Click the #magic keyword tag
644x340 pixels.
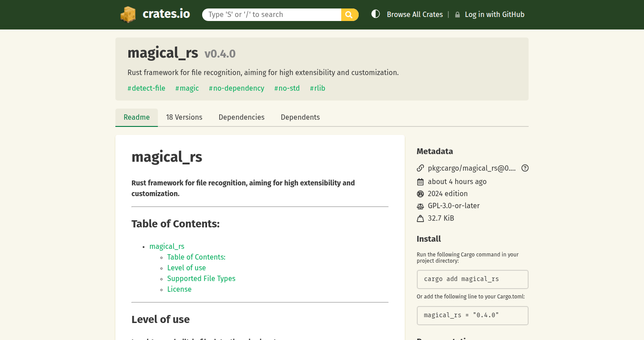point(187,88)
